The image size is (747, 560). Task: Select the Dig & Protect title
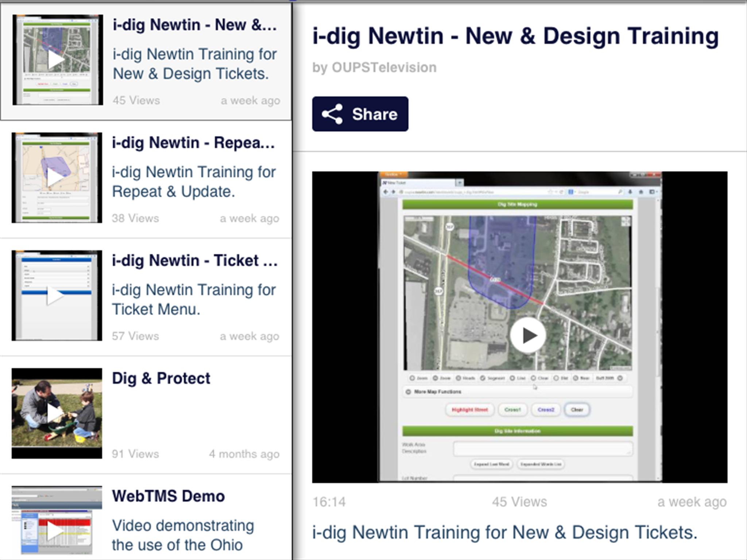point(161,378)
